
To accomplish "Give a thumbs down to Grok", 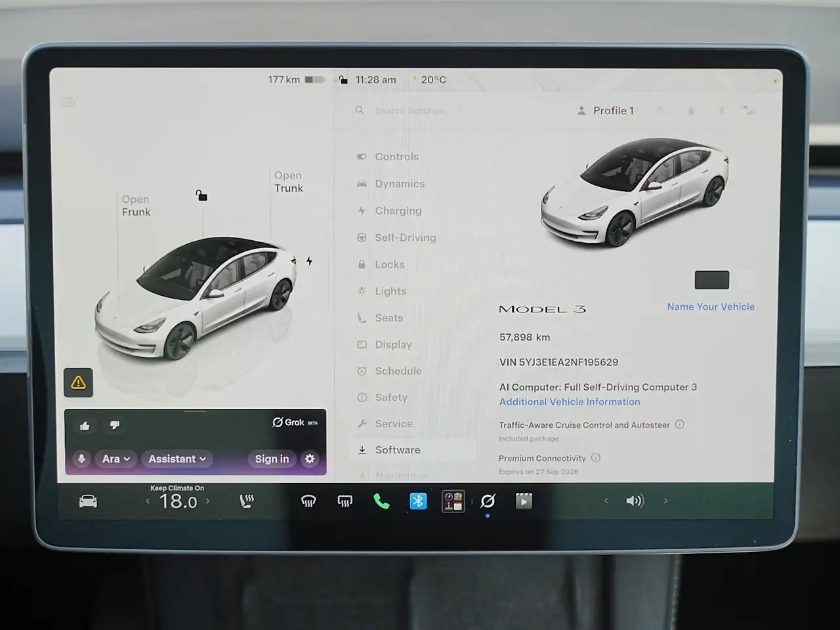I will 115,425.
